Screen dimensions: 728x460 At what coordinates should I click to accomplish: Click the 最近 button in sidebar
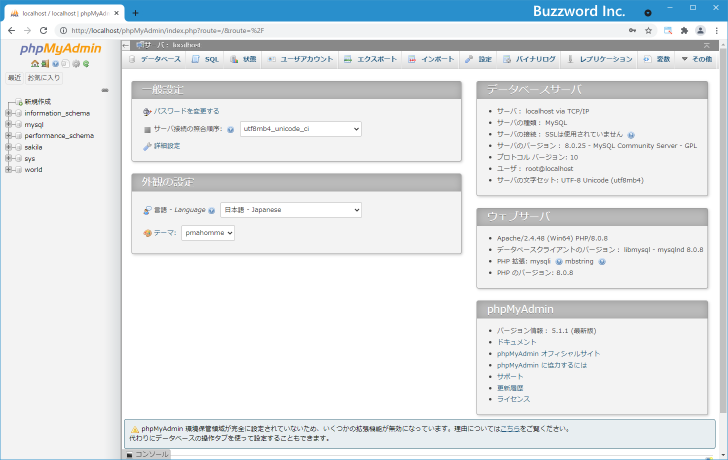[14, 78]
